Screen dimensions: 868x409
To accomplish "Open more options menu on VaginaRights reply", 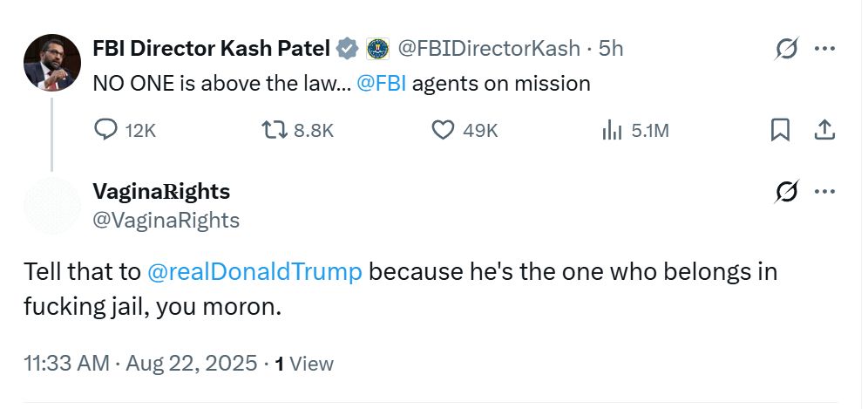I will 824,192.
